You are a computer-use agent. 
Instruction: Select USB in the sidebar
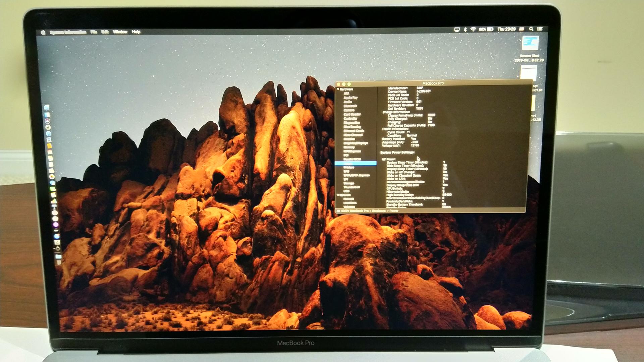(346, 191)
